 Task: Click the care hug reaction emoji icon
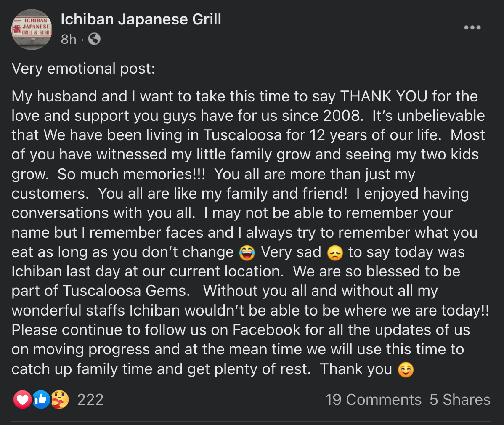pyautogui.click(x=60, y=400)
